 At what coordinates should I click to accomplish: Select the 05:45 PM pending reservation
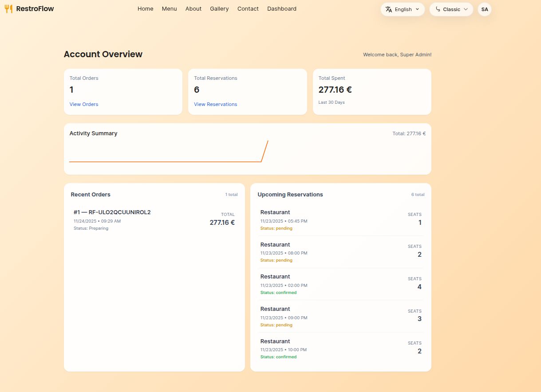[x=340, y=220]
